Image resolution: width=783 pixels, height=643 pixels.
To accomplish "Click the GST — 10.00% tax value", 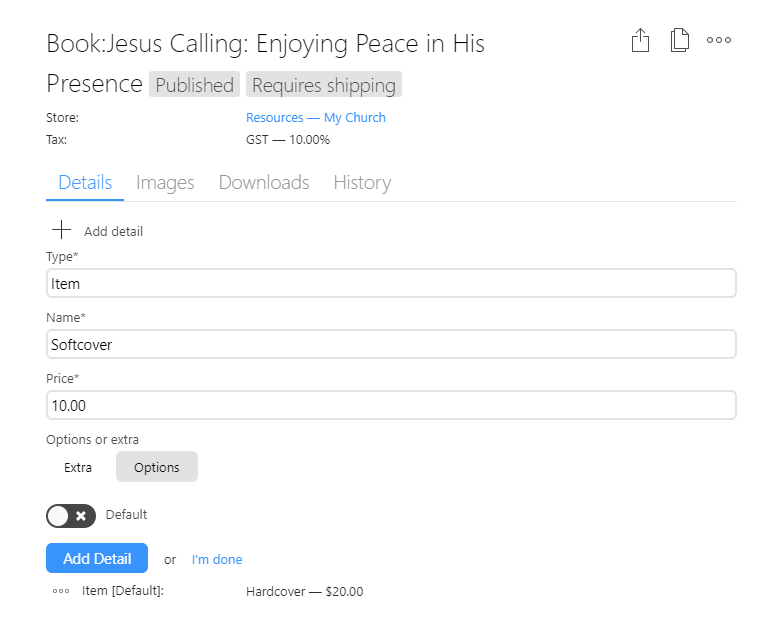I will point(288,140).
